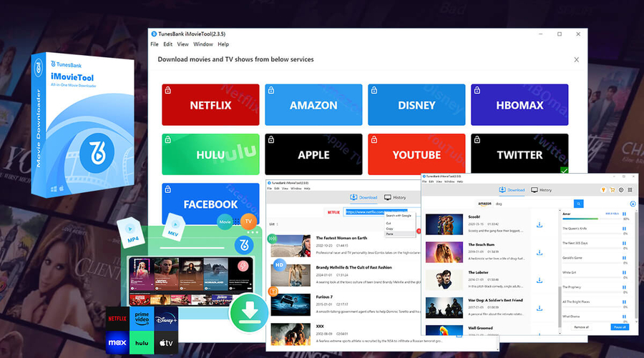644x358 pixels.
Task: Open the settings gear icon
Action: [620, 190]
